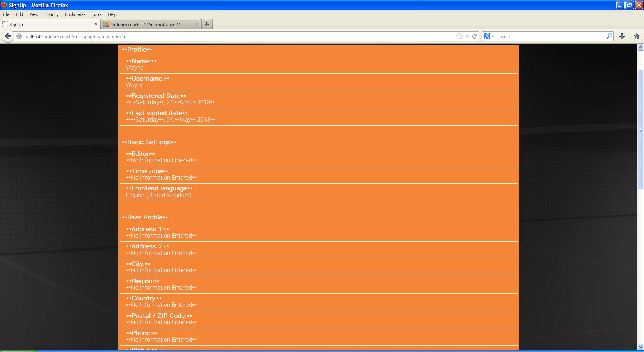This screenshot has height=352, width=644.
Task: Run the search with the magnifier icon
Action: (x=609, y=36)
